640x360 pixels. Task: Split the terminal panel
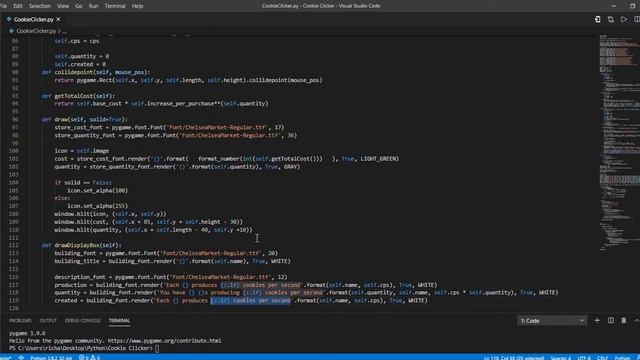click(x=611, y=320)
